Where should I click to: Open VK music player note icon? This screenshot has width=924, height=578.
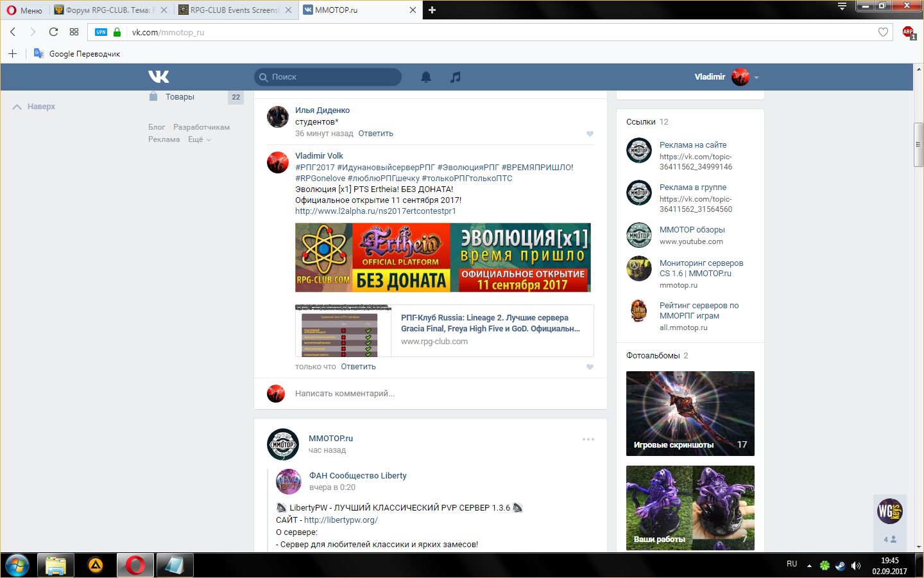[x=455, y=77]
